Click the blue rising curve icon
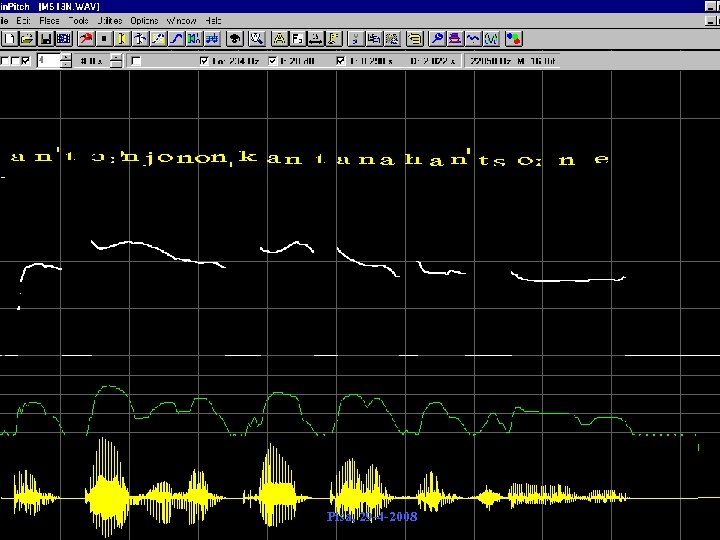 click(176, 39)
